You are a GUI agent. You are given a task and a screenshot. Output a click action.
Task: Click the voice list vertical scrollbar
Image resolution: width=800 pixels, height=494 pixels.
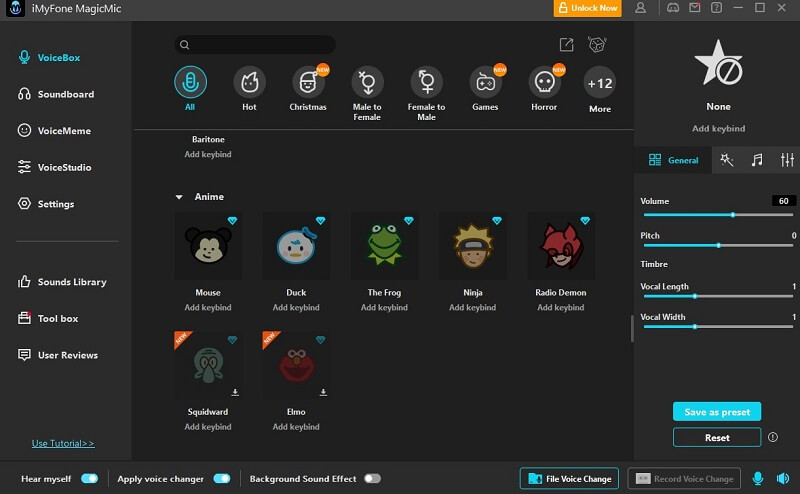(x=632, y=328)
